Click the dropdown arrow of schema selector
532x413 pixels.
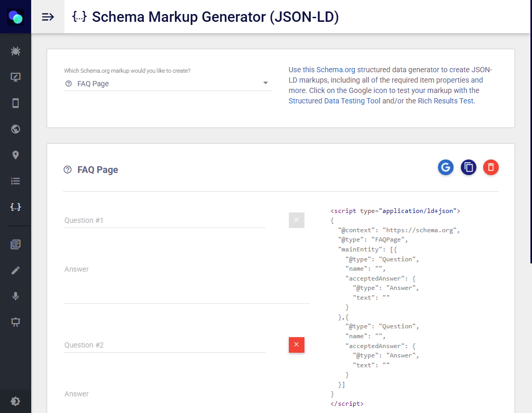tap(265, 83)
